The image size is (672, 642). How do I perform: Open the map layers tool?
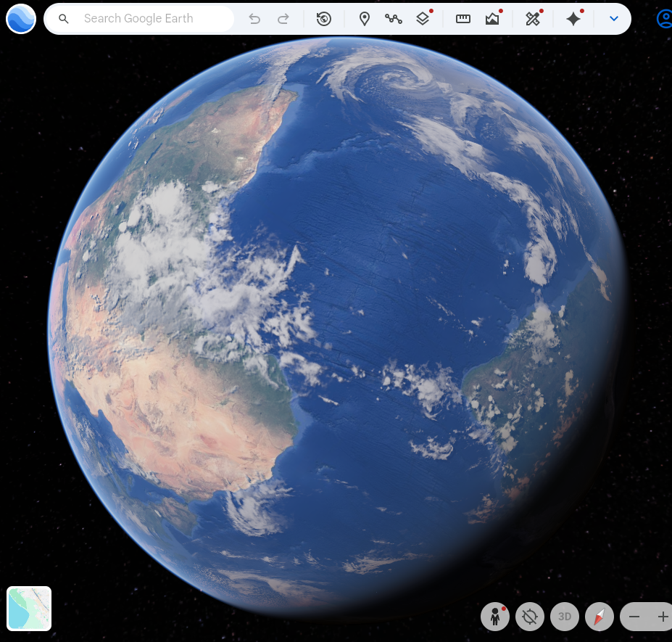[423, 19]
